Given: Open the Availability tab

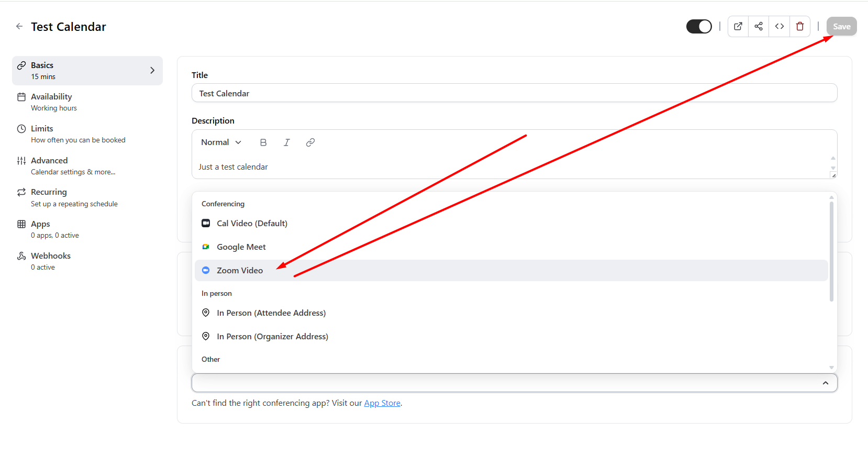Looking at the screenshot, I should (x=87, y=102).
